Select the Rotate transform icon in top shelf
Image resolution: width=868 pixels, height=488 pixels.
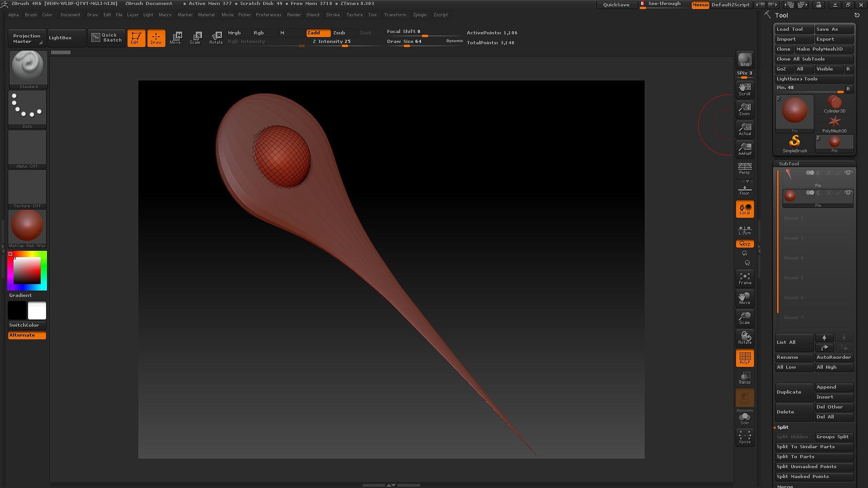click(x=216, y=38)
